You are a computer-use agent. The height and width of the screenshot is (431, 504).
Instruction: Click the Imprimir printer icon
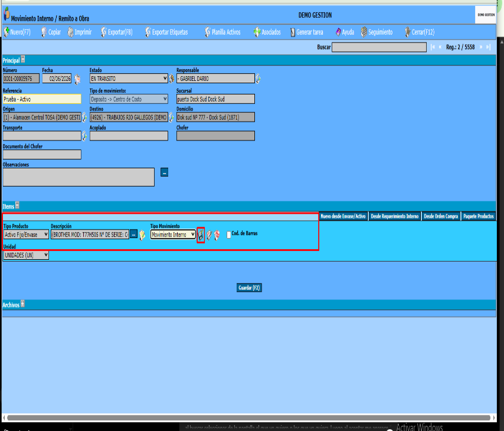point(70,32)
